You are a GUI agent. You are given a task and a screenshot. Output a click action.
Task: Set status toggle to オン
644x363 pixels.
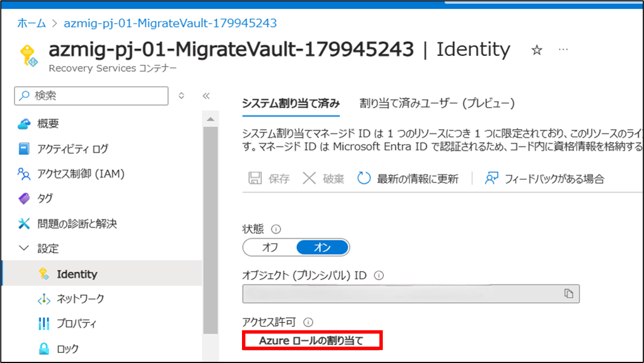click(x=322, y=248)
